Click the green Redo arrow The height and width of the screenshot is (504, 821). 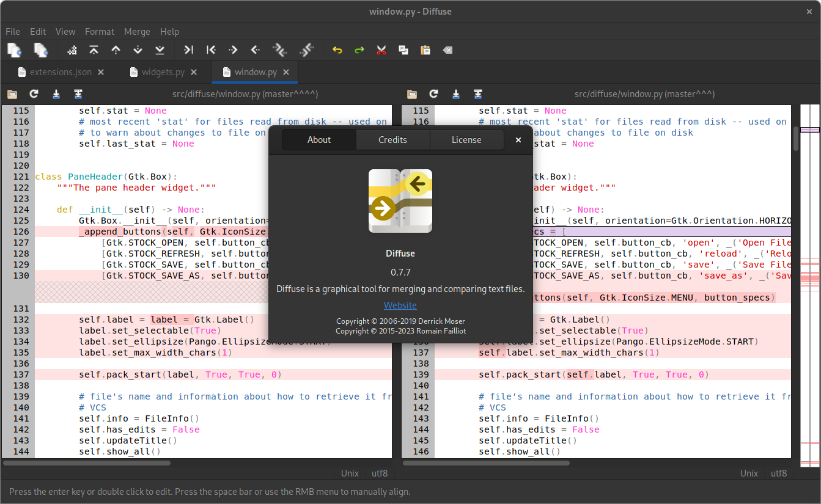click(359, 50)
